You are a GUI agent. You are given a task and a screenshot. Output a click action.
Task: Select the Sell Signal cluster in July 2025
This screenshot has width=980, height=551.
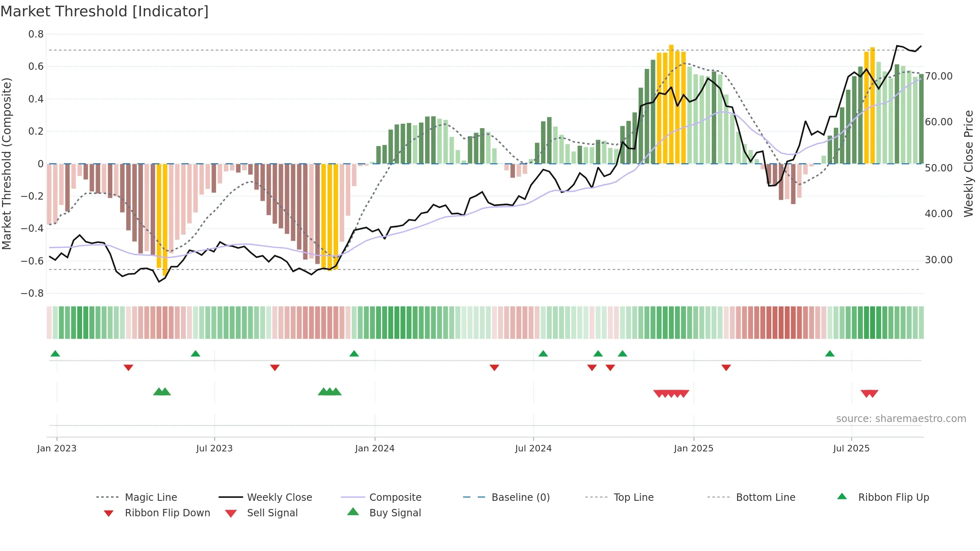[x=869, y=394]
